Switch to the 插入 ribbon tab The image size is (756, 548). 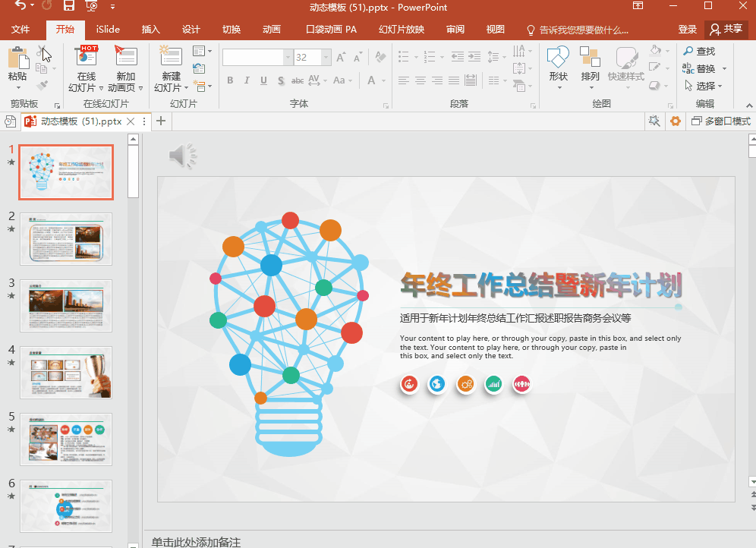click(x=151, y=30)
